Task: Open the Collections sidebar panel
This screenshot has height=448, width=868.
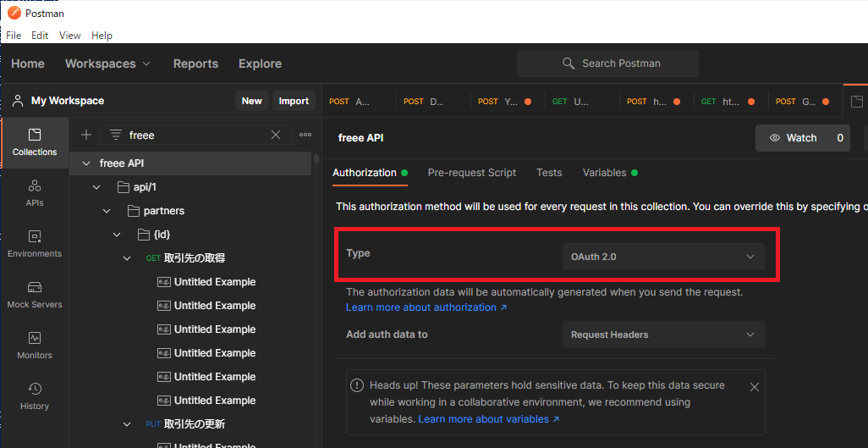Action: tap(35, 142)
